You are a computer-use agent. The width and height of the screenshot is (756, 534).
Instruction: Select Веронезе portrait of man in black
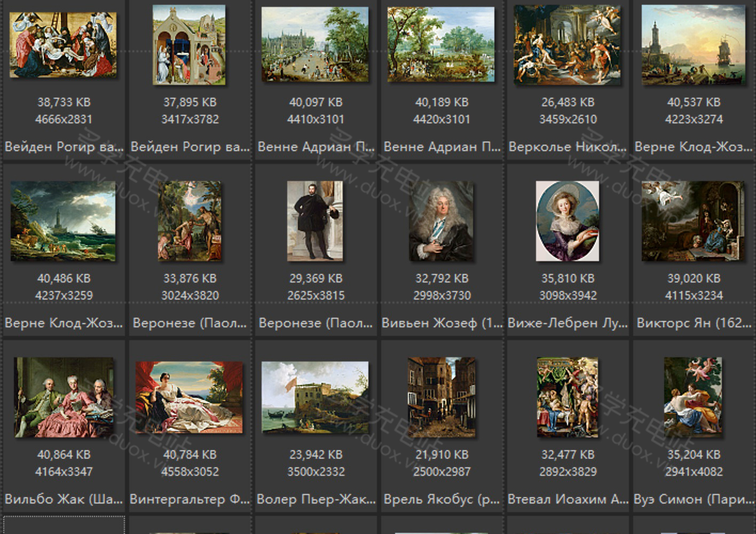[x=315, y=221]
